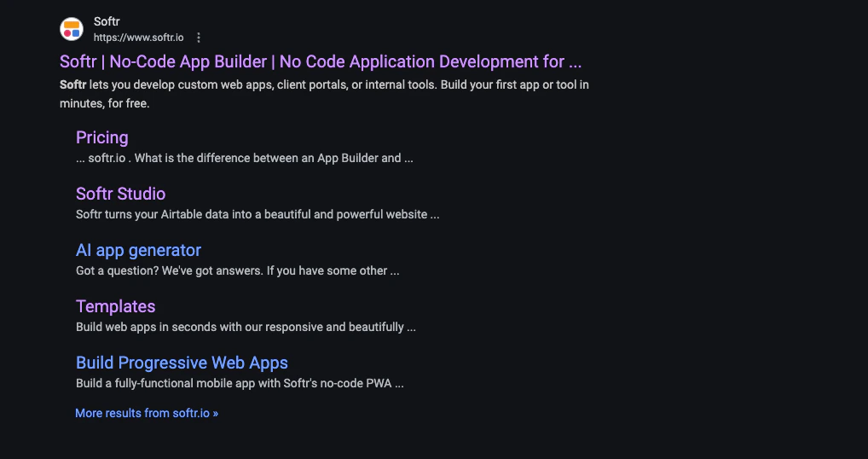Open the Templates sitelink

[x=116, y=306]
